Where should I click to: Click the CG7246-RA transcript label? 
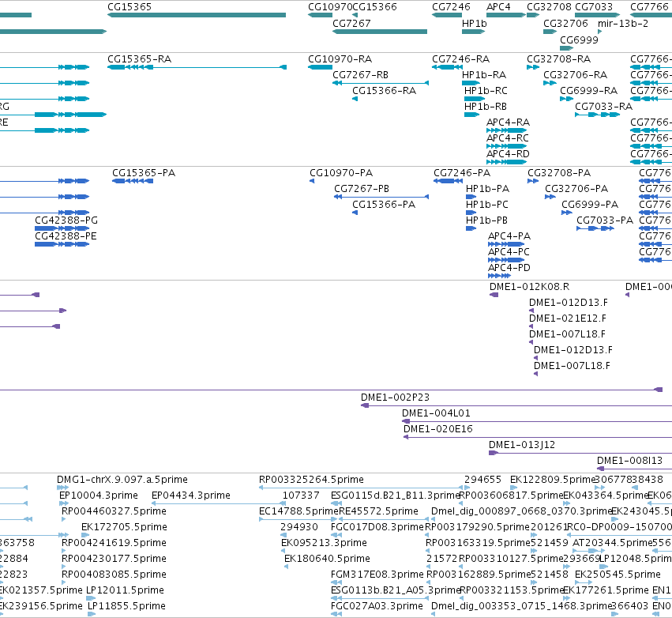coord(460,59)
